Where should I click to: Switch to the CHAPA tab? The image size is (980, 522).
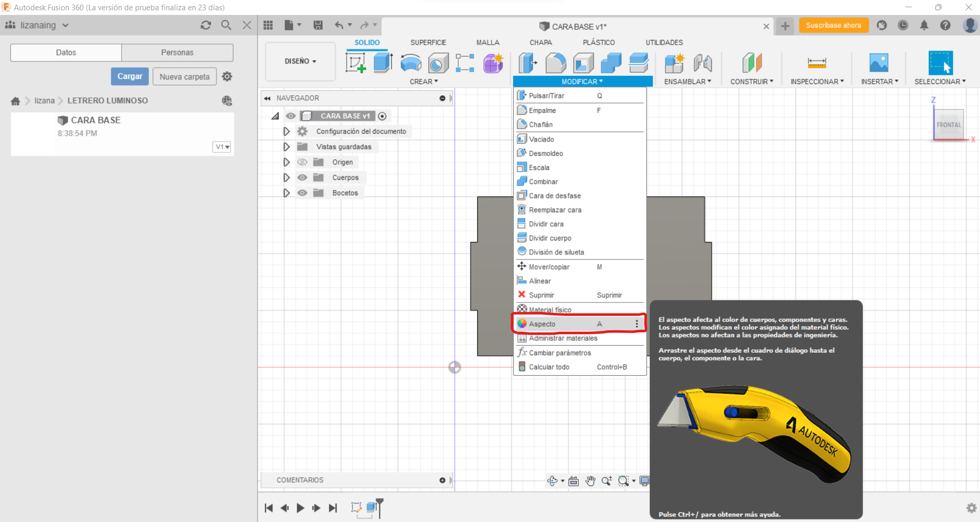(541, 43)
